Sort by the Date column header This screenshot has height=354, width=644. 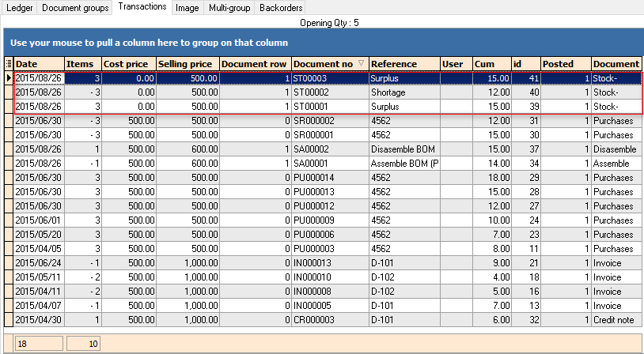(38, 63)
